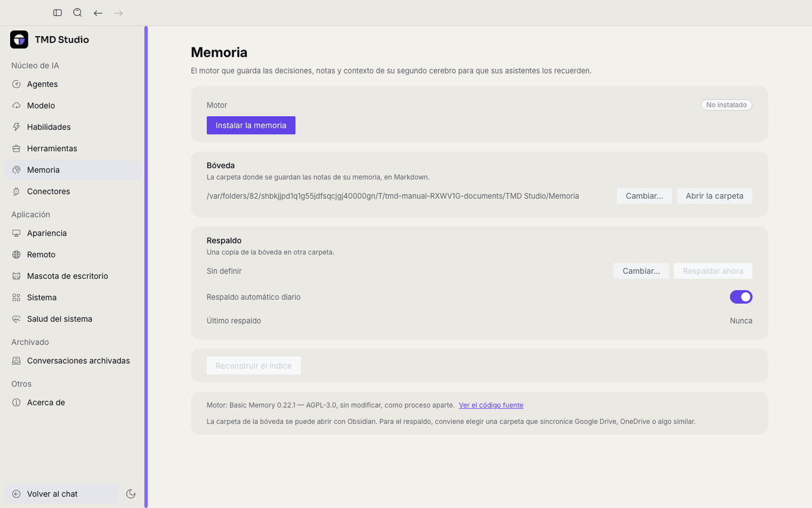The height and width of the screenshot is (508, 812).
Task: Go to Habilidades
Action: click(x=74, y=127)
